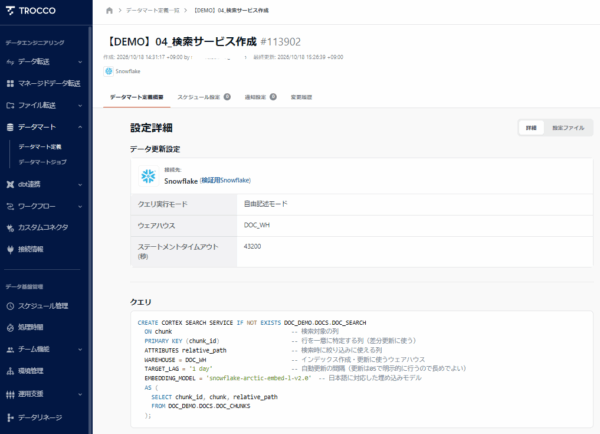Collapse the データマート menu chevron

80,127
